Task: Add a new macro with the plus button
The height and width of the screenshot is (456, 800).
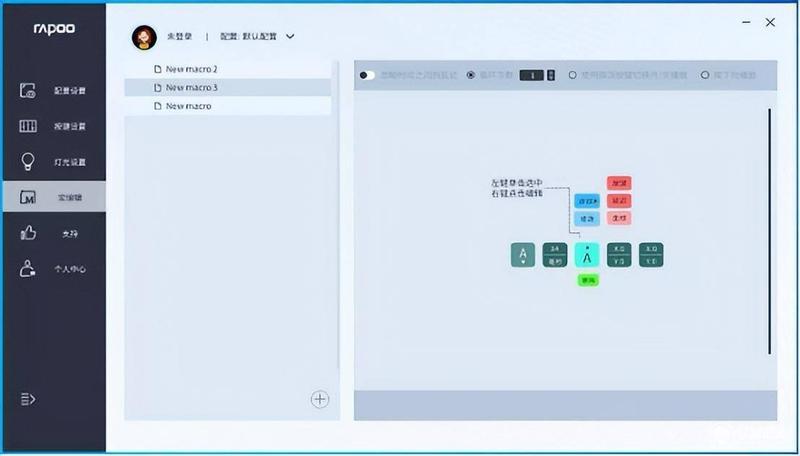Action: click(320, 399)
